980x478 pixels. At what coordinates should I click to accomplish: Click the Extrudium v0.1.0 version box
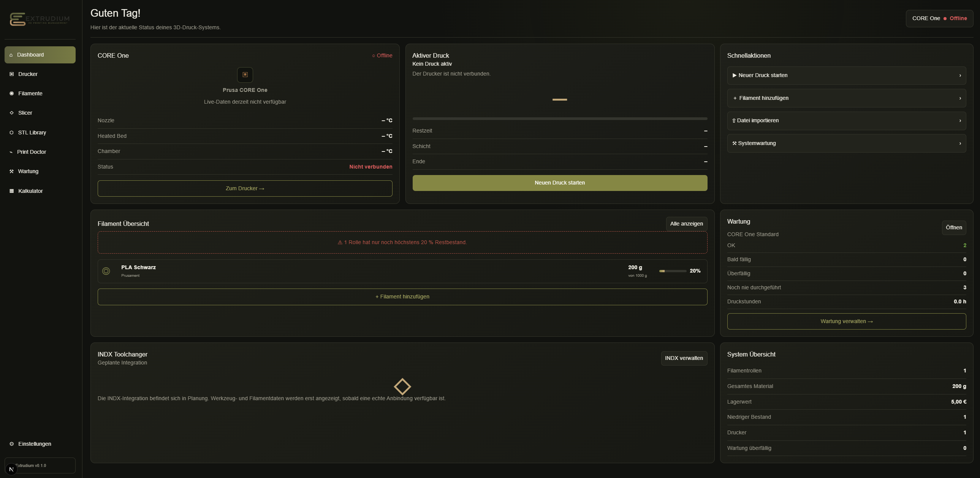40,465
